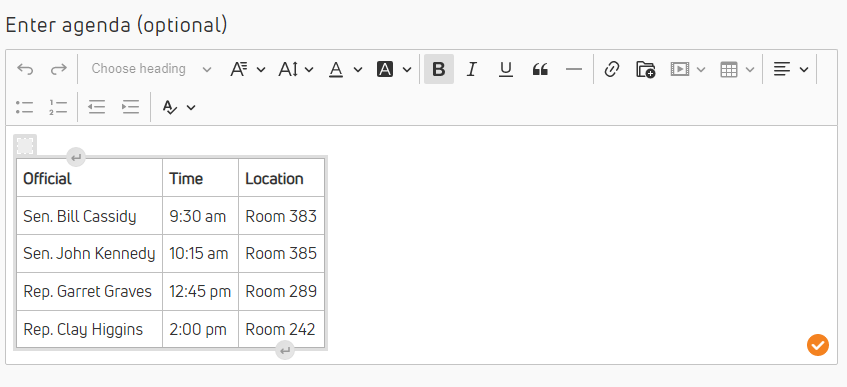
Task: Click the Room 383 cell
Action: point(281,216)
